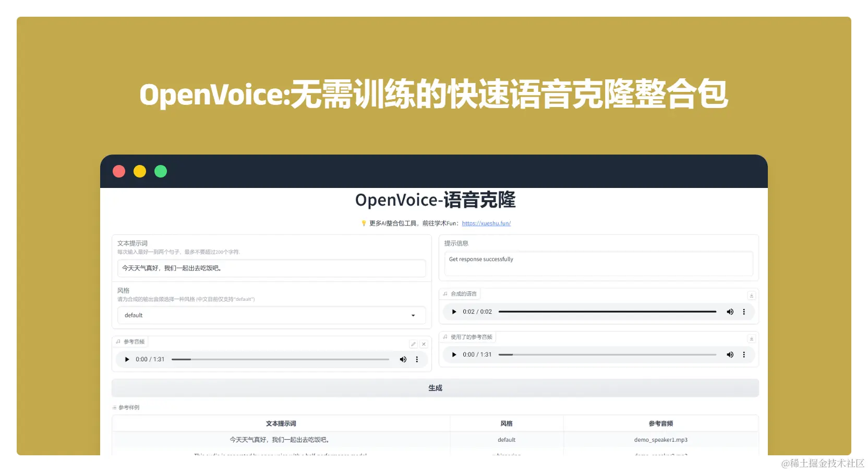
Task: Click the 风格 table column header
Action: click(x=506, y=423)
